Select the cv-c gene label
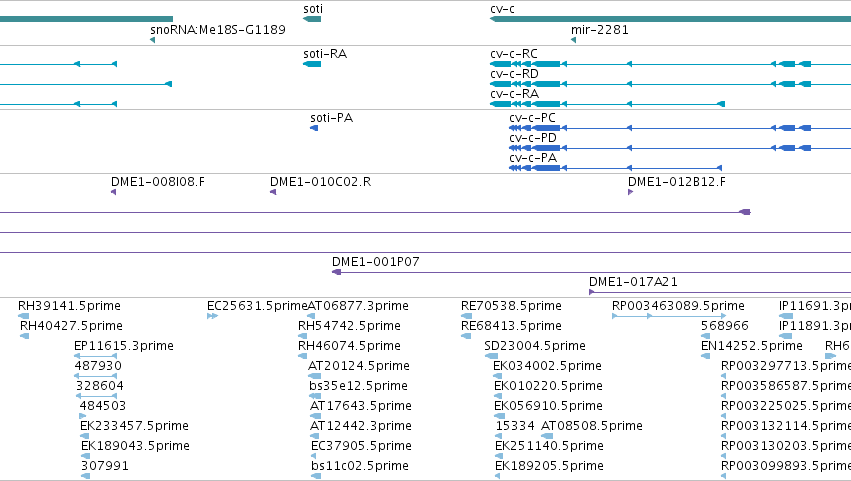Screen dimensions: 851x481 click(x=502, y=9)
